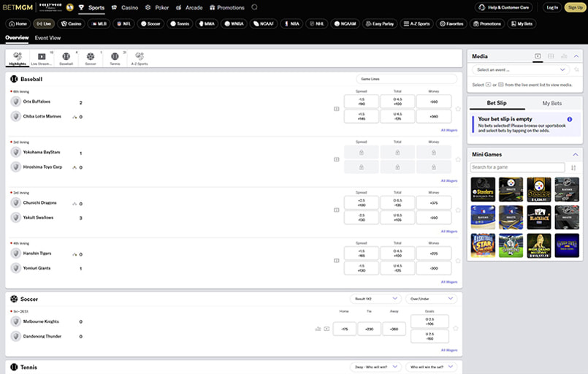Switch to My Bets tab in bet slip
The image size is (588, 374).
click(x=552, y=103)
